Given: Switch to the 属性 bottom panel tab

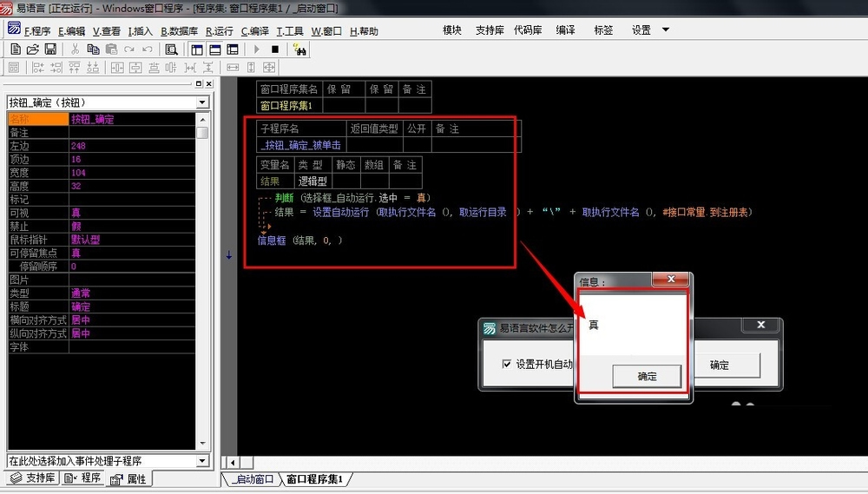Looking at the screenshot, I should 128,478.
